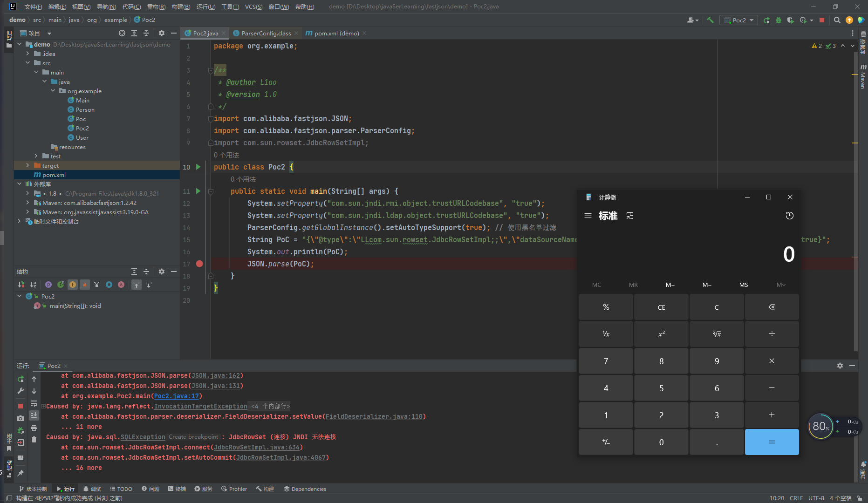This screenshot has width=868, height=503.
Task: Rerun Poc2 from the top toolbar
Action: tap(766, 20)
